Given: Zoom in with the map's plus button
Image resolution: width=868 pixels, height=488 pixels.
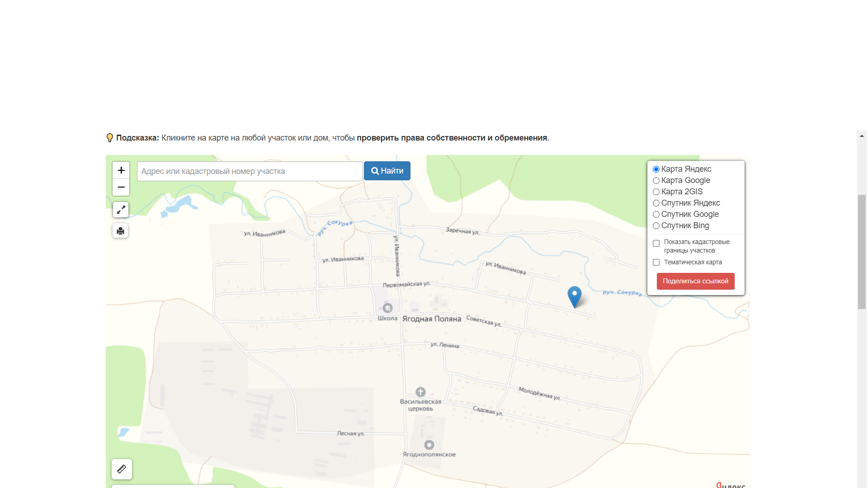Looking at the screenshot, I should pyautogui.click(x=121, y=170).
